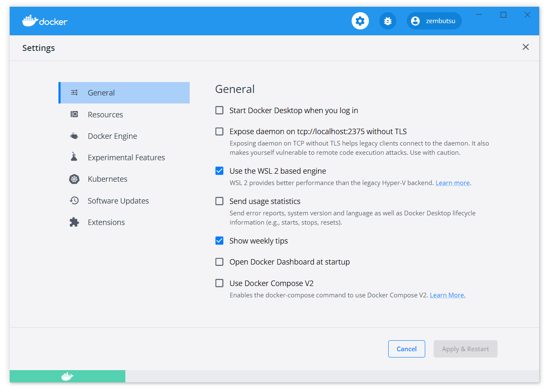Click the General heading above the checkboxes
Viewport: 551px width, 392px height.
click(235, 89)
